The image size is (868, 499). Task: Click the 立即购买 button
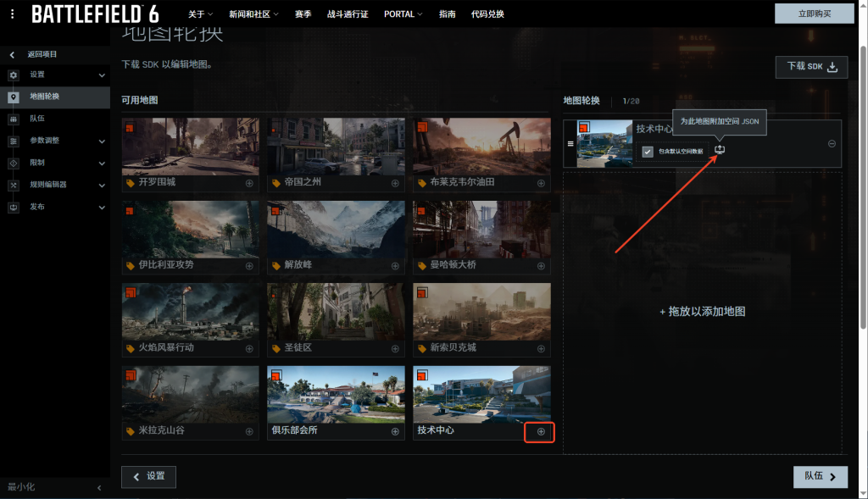(814, 14)
